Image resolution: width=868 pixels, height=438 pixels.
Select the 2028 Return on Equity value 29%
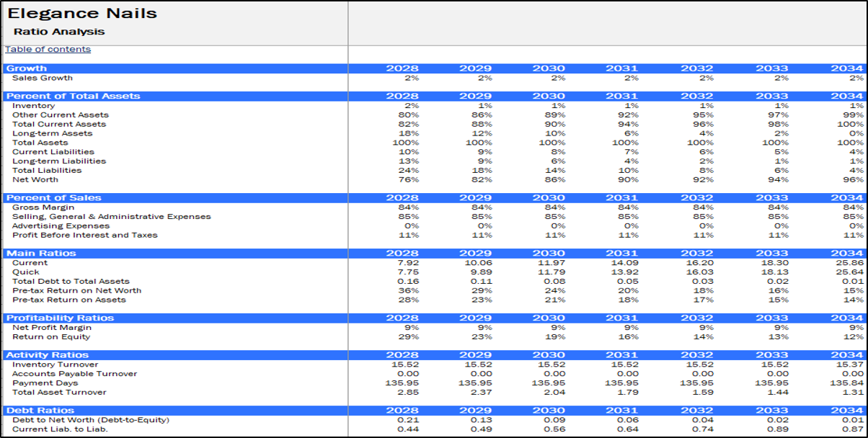tap(408, 336)
